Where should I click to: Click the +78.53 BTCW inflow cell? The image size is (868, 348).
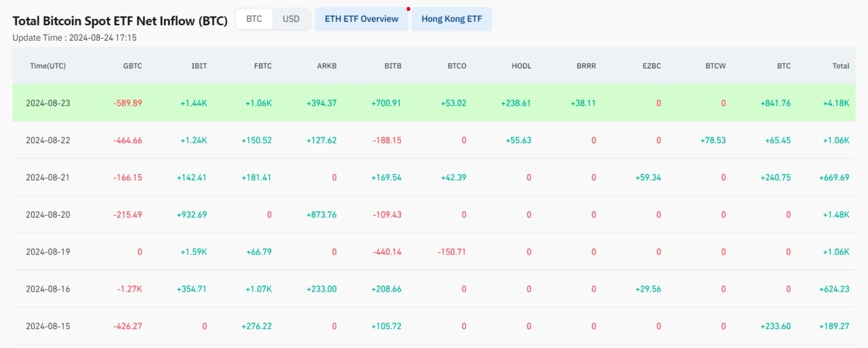pyautogui.click(x=713, y=140)
